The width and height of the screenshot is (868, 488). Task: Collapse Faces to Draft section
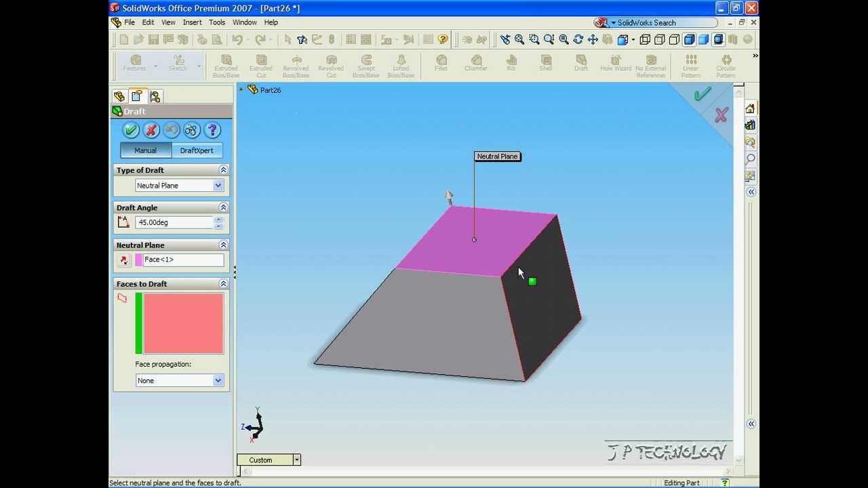click(223, 284)
